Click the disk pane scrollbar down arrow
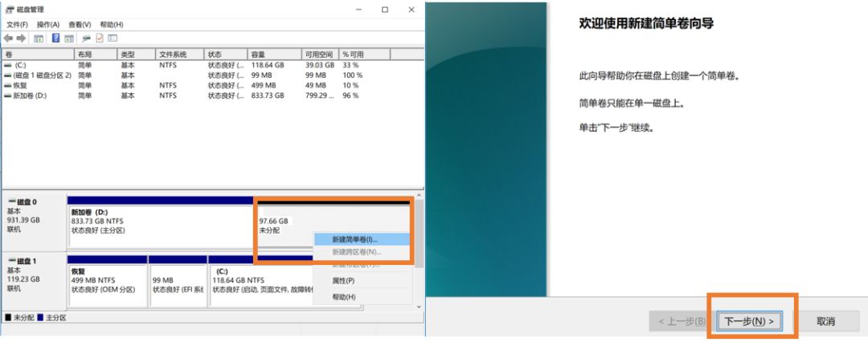This screenshot has height=342, width=868. tap(419, 306)
